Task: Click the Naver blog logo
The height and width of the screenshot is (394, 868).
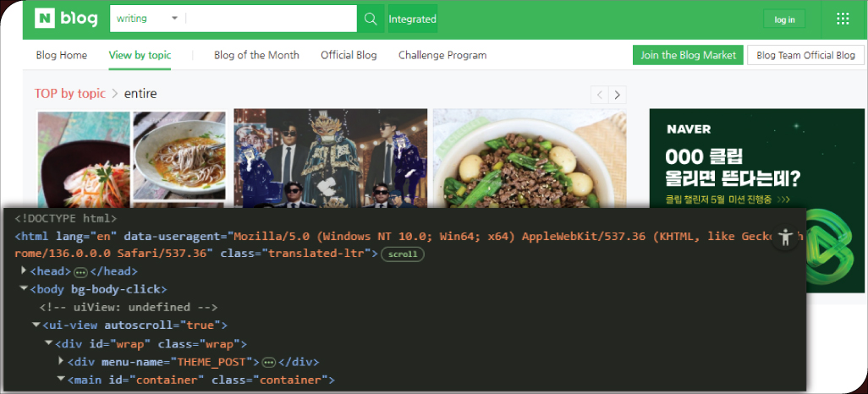Action: (67, 19)
